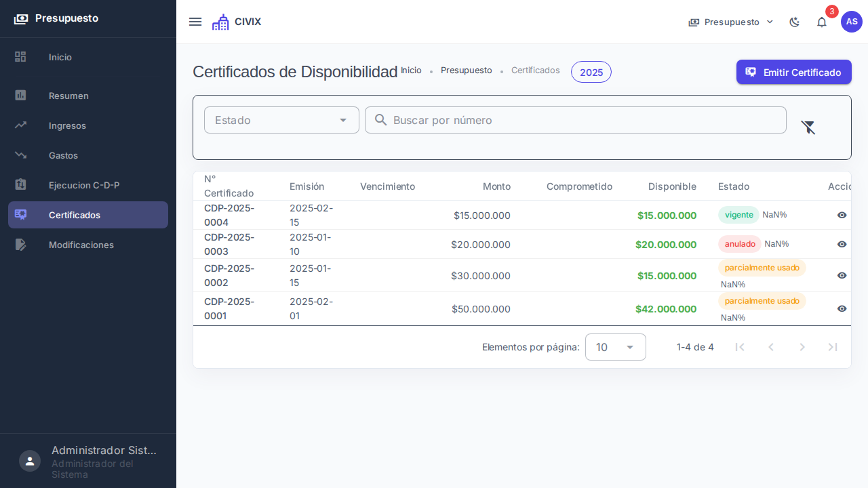868x488 pixels.
Task: Click the Ingresos trending-up icon
Action: (20, 125)
